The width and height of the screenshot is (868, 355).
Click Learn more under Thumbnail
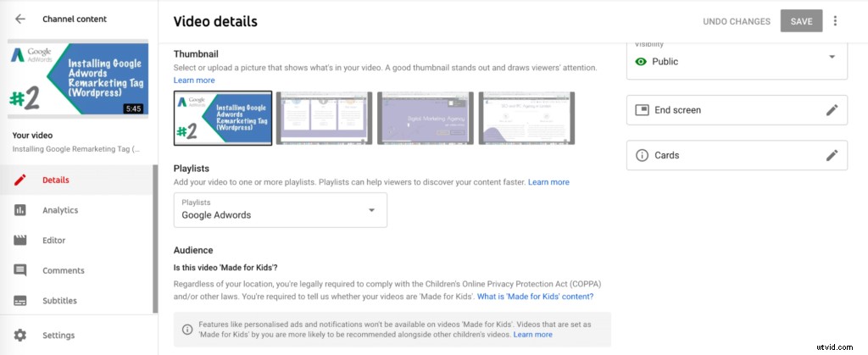(194, 80)
